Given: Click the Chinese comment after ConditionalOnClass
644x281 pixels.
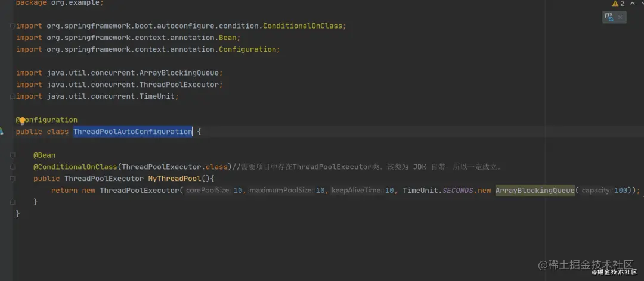Looking at the screenshot, I should (x=367, y=167).
